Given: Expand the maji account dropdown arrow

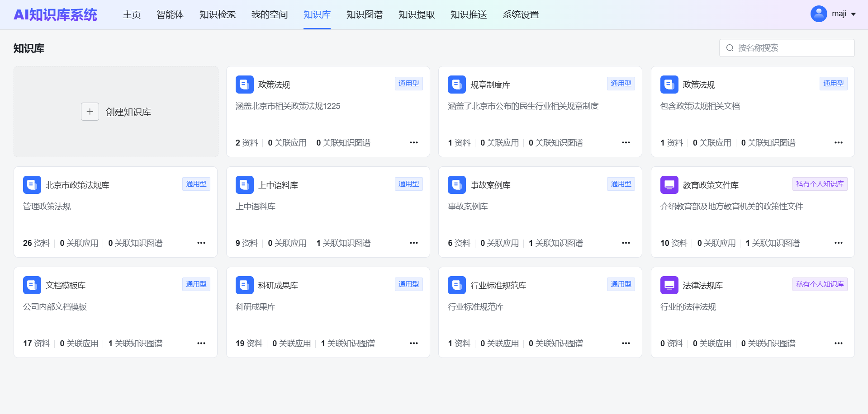Looking at the screenshot, I should coord(854,14).
